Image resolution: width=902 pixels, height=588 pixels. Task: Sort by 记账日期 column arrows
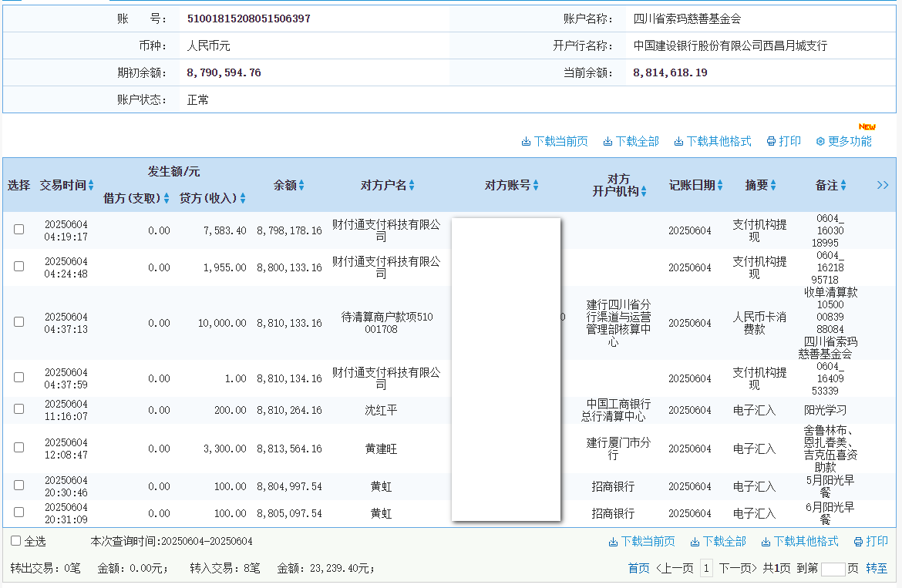click(719, 185)
